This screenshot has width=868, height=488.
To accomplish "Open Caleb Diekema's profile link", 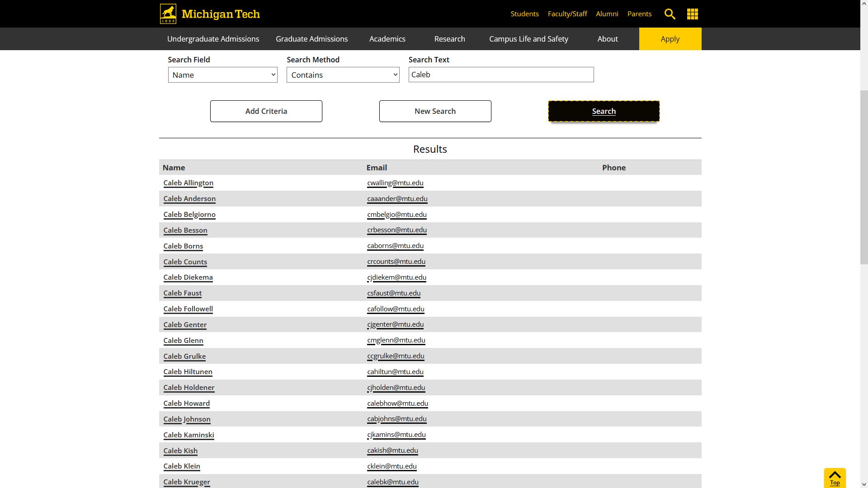I will (188, 277).
